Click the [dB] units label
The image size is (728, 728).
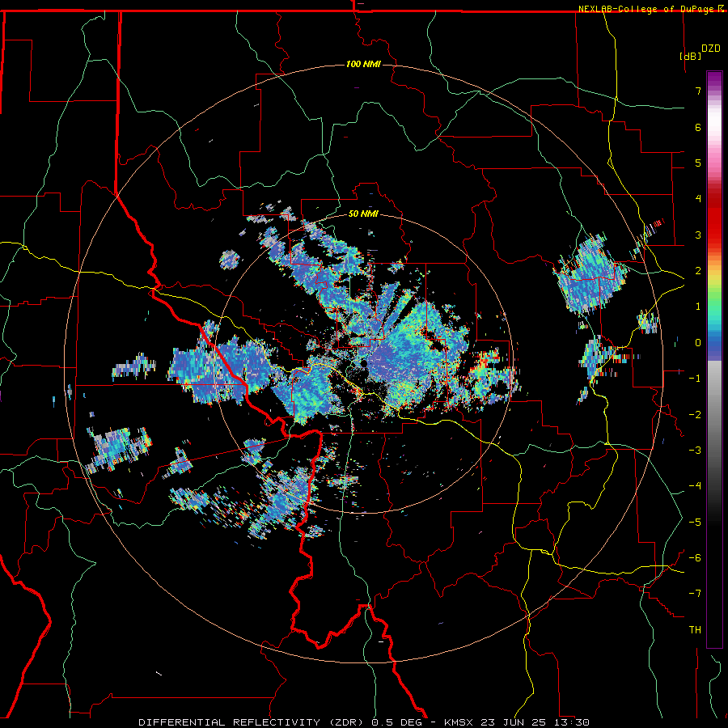click(691, 57)
